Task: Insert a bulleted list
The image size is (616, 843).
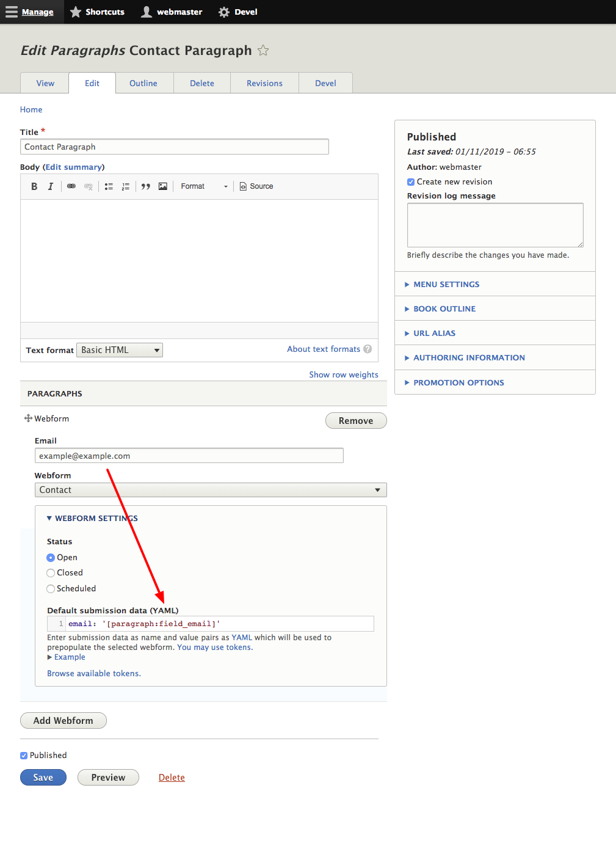Action: [x=109, y=186]
